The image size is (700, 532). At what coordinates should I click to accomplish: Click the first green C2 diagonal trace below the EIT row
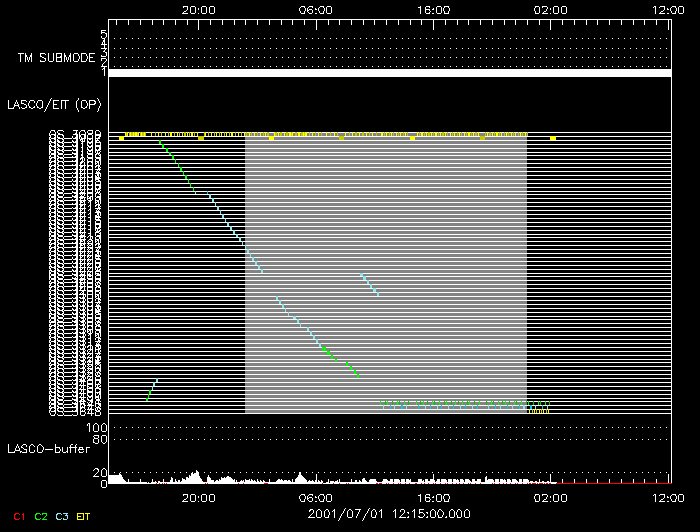[x=177, y=167]
